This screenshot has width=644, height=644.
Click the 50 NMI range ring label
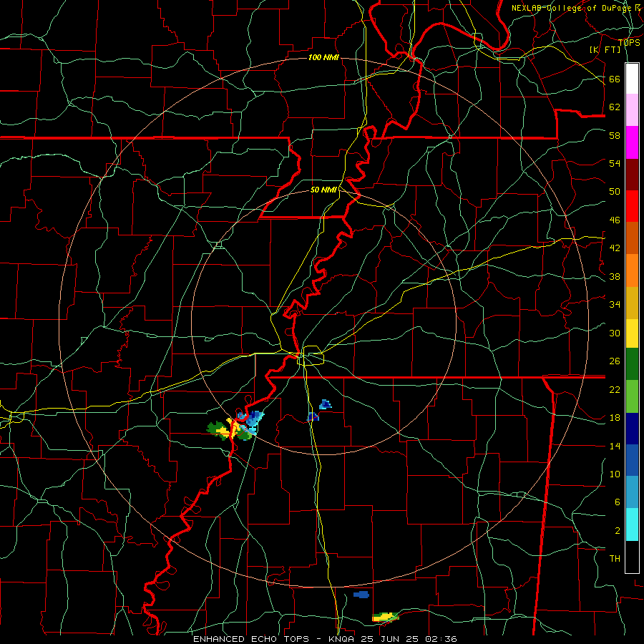[323, 190]
